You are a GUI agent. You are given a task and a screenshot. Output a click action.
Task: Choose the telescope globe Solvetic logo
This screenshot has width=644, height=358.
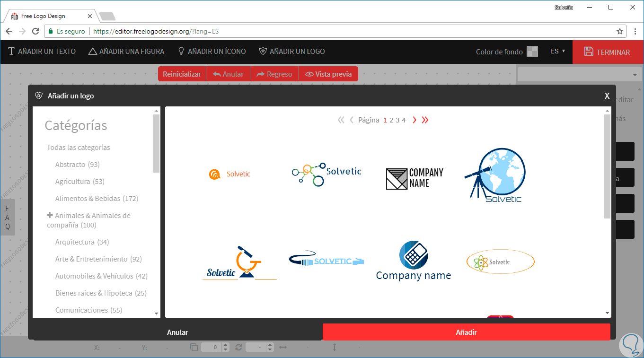pos(495,176)
